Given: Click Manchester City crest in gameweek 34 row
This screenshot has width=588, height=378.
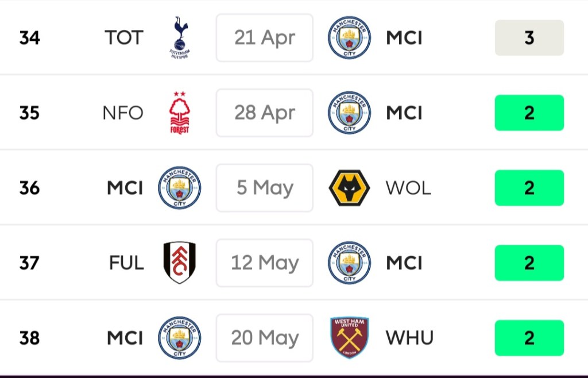Looking at the screenshot, I should (349, 37).
